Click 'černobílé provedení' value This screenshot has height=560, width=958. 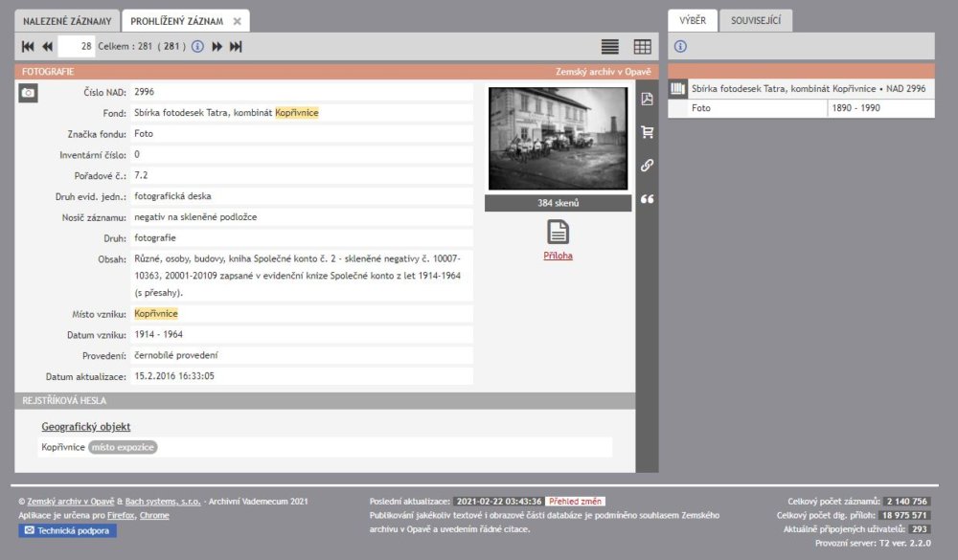point(176,355)
